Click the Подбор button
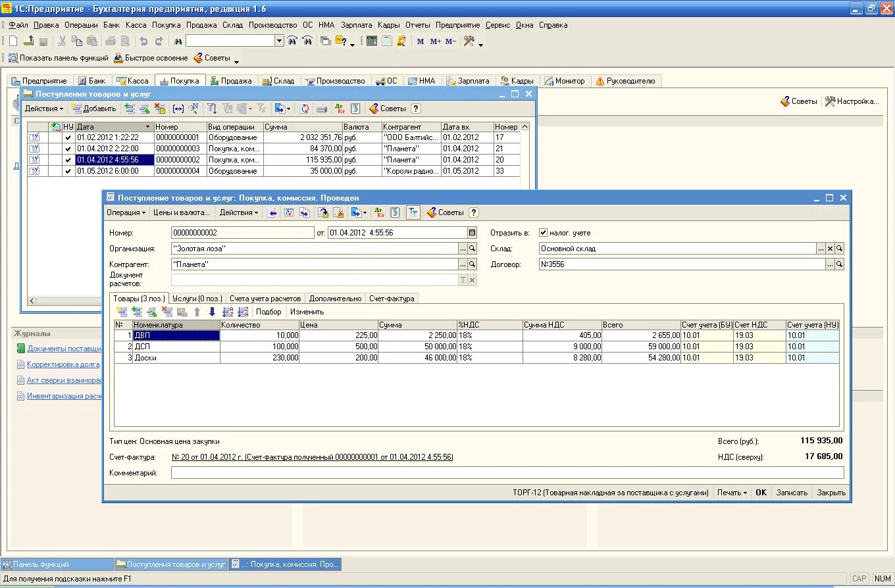This screenshot has height=588, width=895. [268, 312]
